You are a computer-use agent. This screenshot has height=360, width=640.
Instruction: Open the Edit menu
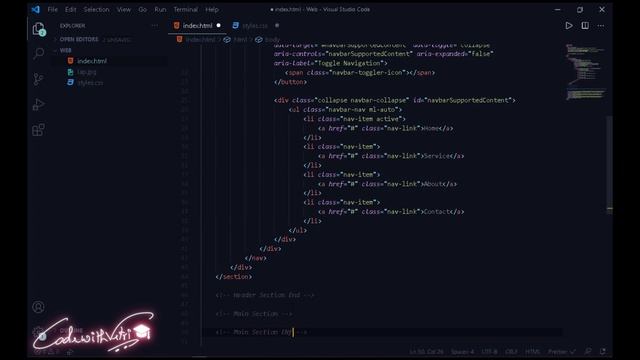point(71,9)
